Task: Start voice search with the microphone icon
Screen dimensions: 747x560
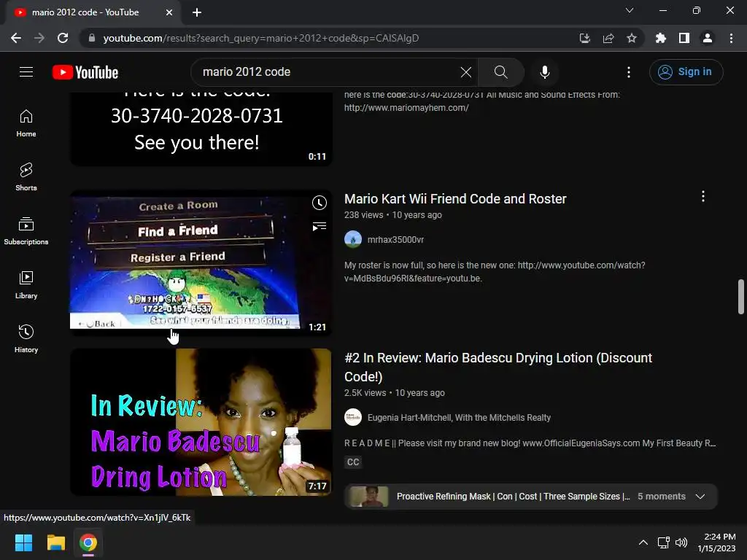Action: [x=544, y=72]
